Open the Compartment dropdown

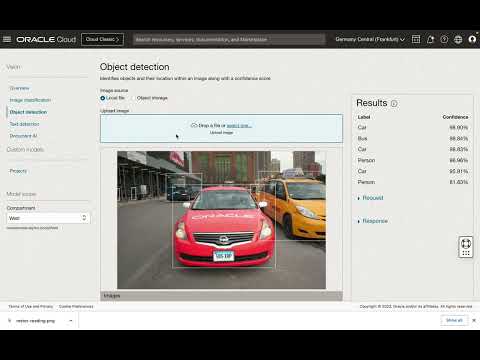[x=48, y=218]
